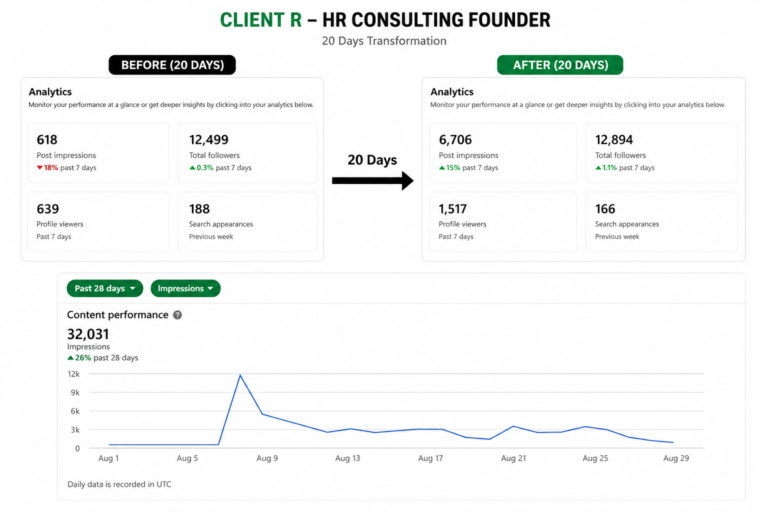Click the Aug 5 axis label
This screenshot has width=768, height=512.
187,458
